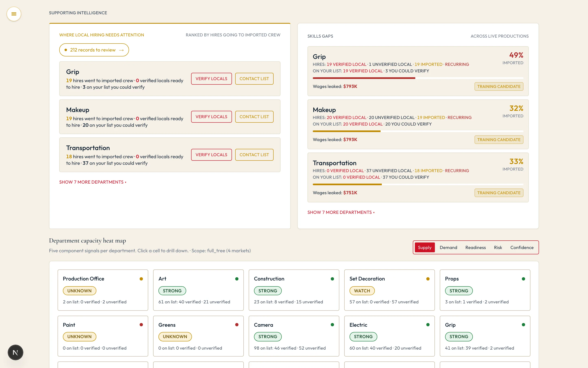Click STRONG badge in Art cell
The height and width of the screenshot is (368, 588).
pos(172,291)
